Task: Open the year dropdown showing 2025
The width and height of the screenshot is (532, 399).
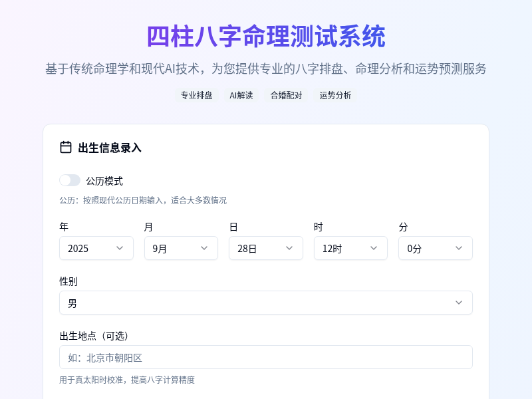Action: pos(96,248)
